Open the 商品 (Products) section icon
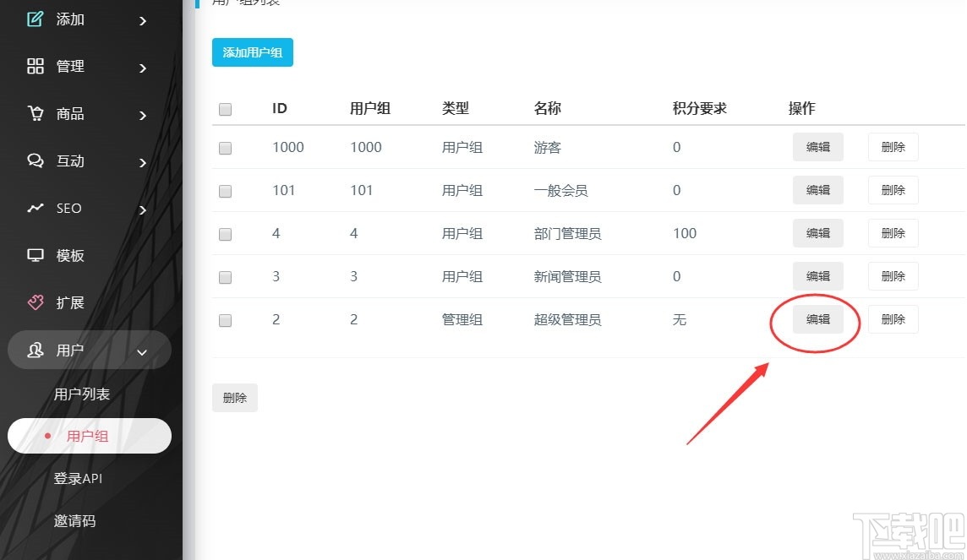 point(35,113)
